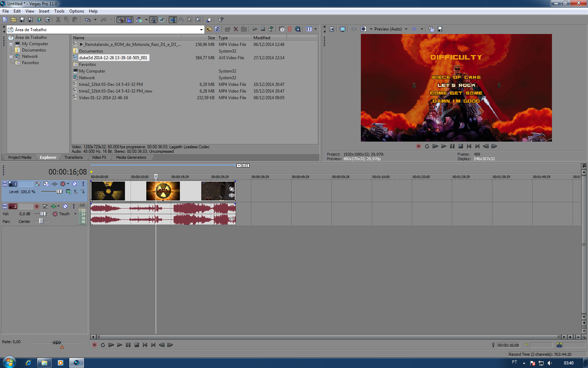This screenshot has height=368, width=588.
Task: Click the Duke menu video clip thumbnail on timeline
Action: (x=163, y=191)
